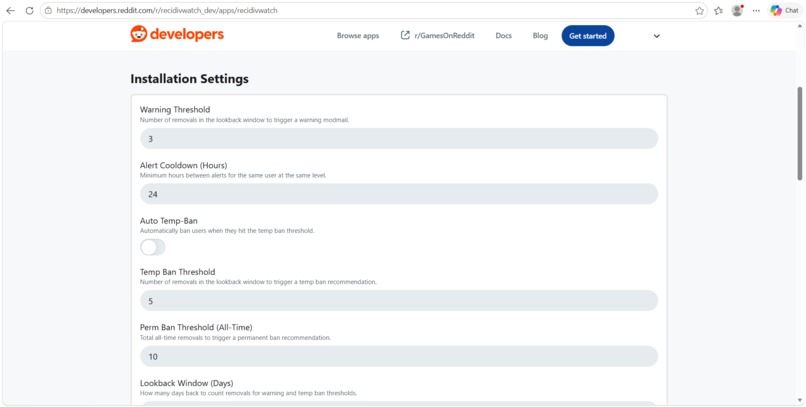Go back with the browser back arrow
This screenshot has width=806, height=407.
click(x=10, y=10)
